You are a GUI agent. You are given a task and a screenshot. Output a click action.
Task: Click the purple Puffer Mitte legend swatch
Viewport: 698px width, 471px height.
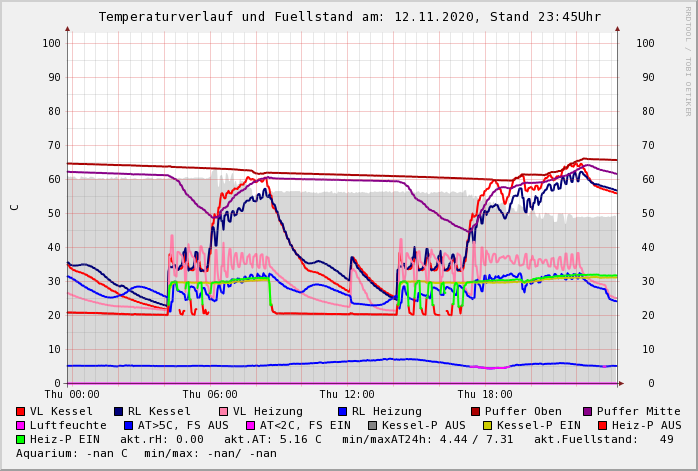click(588, 411)
